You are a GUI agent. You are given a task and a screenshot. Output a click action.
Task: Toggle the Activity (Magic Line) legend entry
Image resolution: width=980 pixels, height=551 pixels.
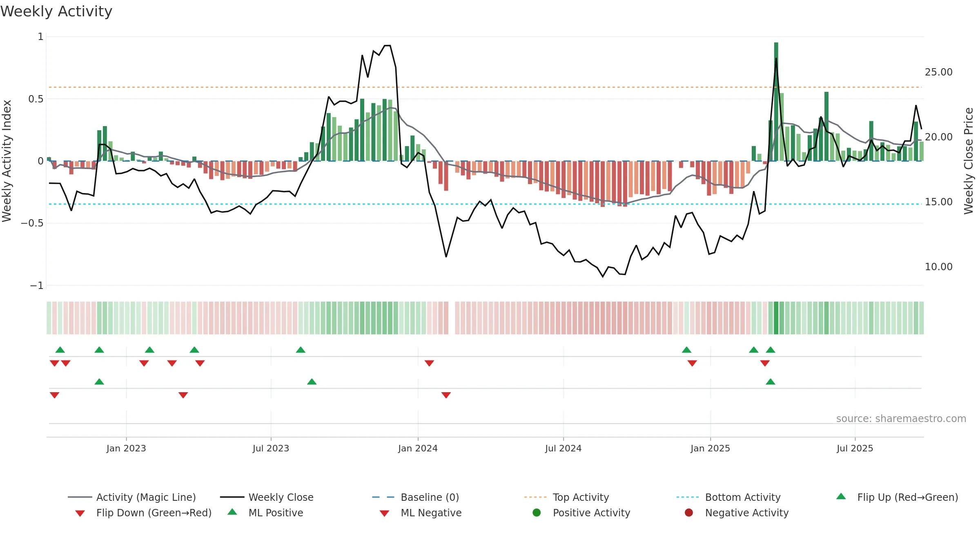click(131, 497)
